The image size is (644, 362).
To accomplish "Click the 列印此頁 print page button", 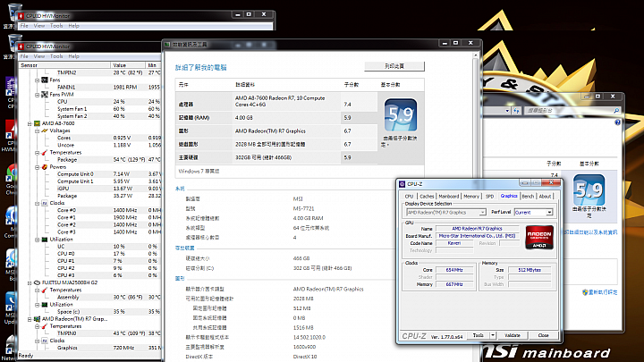I will (394, 66).
